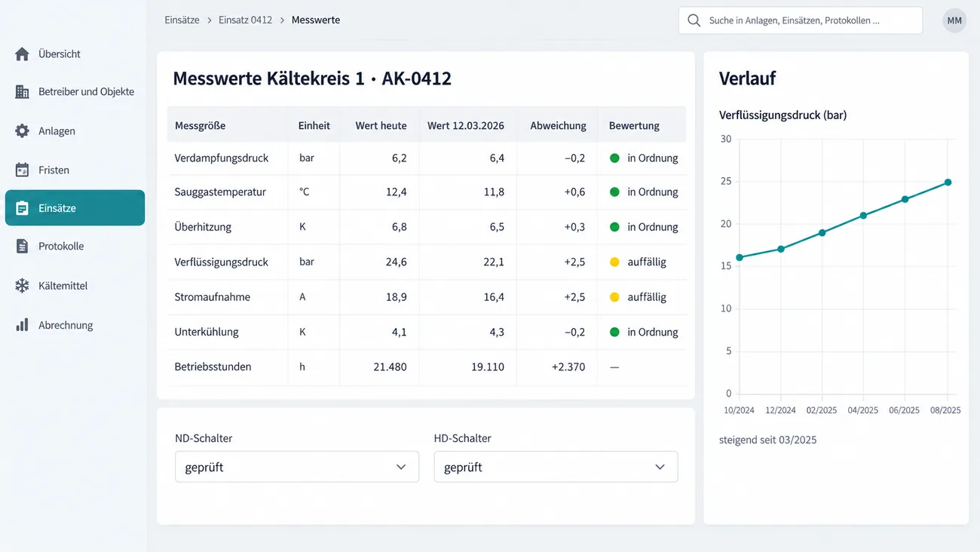
Task: Focus the search field for Anlagen, Einsätzen, Protokollen
Action: pyautogui.click(x=801, y=20)
